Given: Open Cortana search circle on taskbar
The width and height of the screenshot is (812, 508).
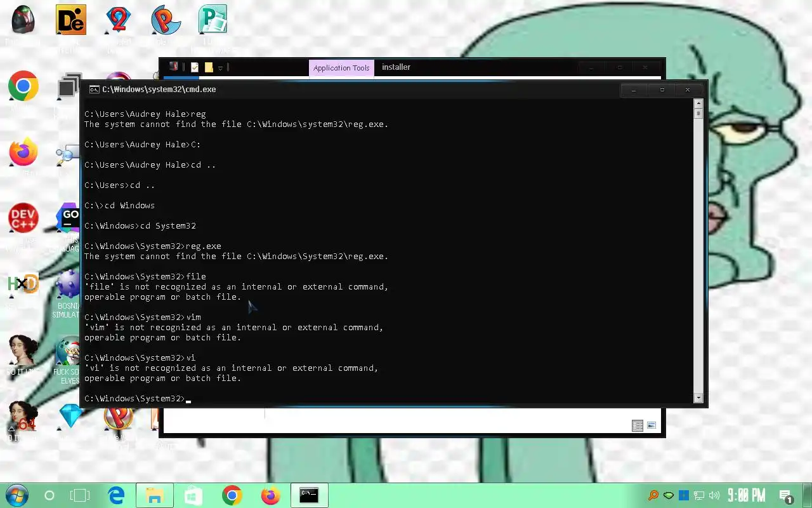Looking at the screenshot, I should click(x=49, y=495).
